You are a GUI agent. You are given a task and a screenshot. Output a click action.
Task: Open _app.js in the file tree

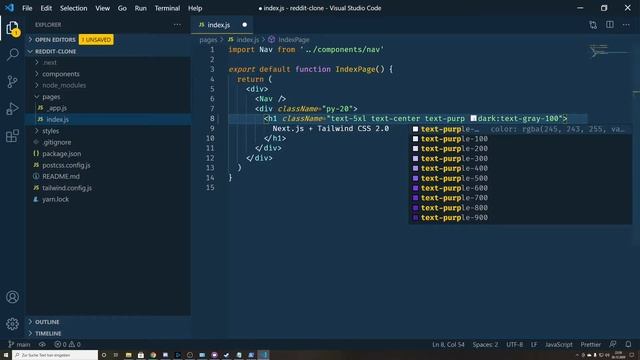tap(108, 108)
